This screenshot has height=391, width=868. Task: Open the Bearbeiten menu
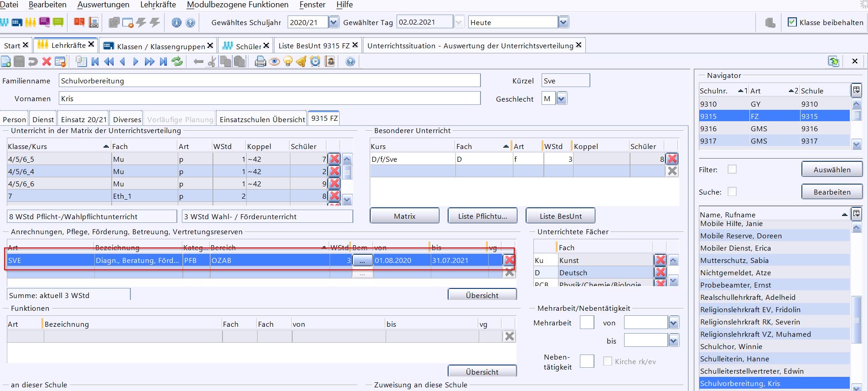[47, 5]
